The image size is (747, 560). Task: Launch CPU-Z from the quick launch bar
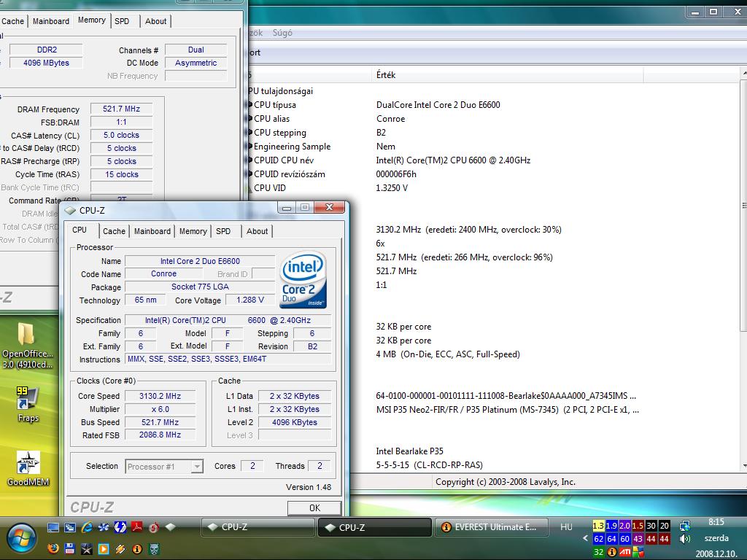coord(171,526)
